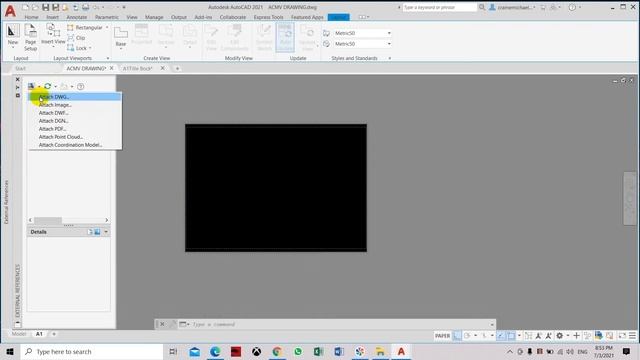Click the command line input field
640x360 pixels.
point(341,324)
